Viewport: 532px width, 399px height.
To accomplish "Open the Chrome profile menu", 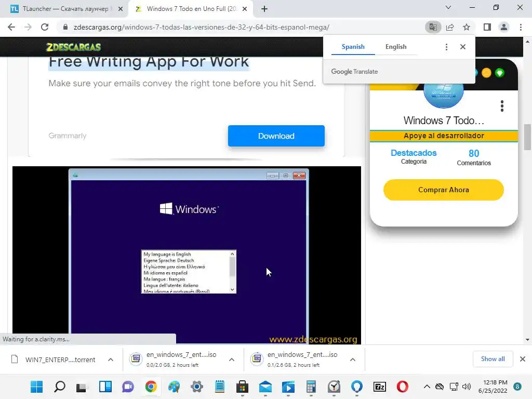I will pyautogui.click(x=504, y=27).
